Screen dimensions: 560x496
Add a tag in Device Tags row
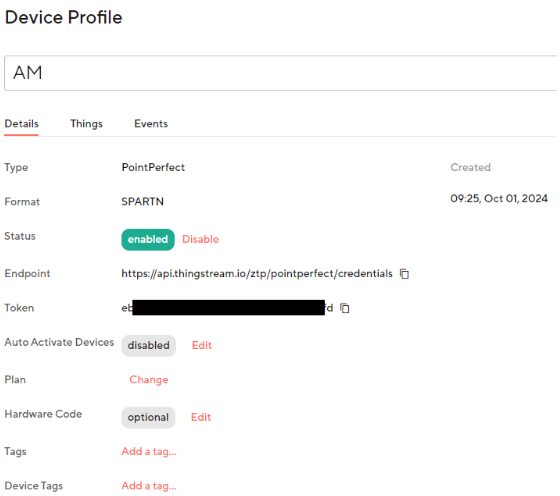point(149,486)
